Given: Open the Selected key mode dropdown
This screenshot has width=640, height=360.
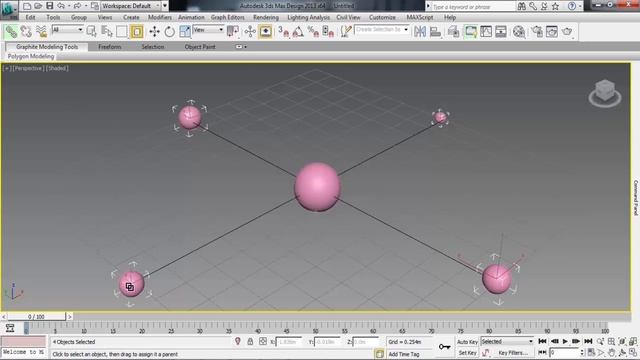Looking at the screenshot, I should point(507,342).
